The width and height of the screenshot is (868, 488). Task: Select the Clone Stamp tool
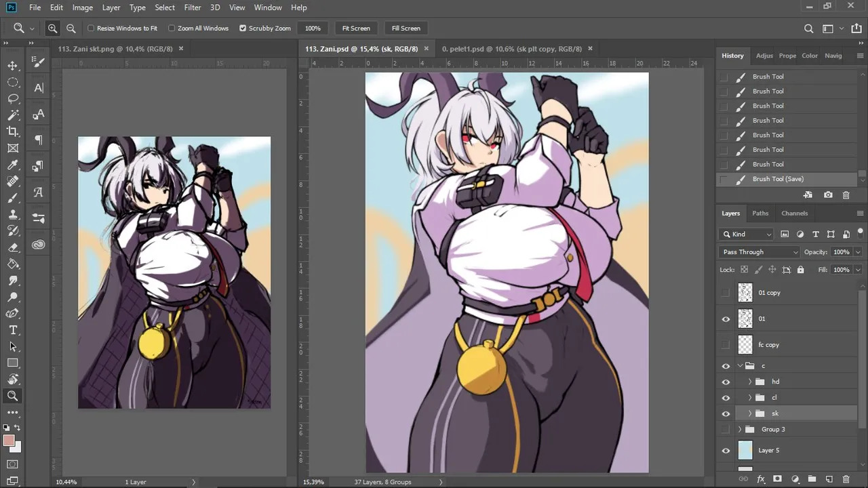(12, 214)
